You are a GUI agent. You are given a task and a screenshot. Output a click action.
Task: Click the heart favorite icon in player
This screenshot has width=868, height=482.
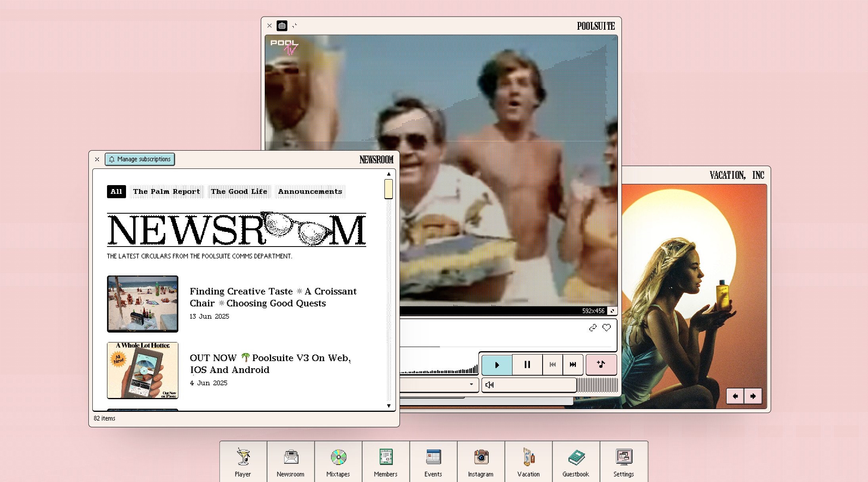coord(606,328)
